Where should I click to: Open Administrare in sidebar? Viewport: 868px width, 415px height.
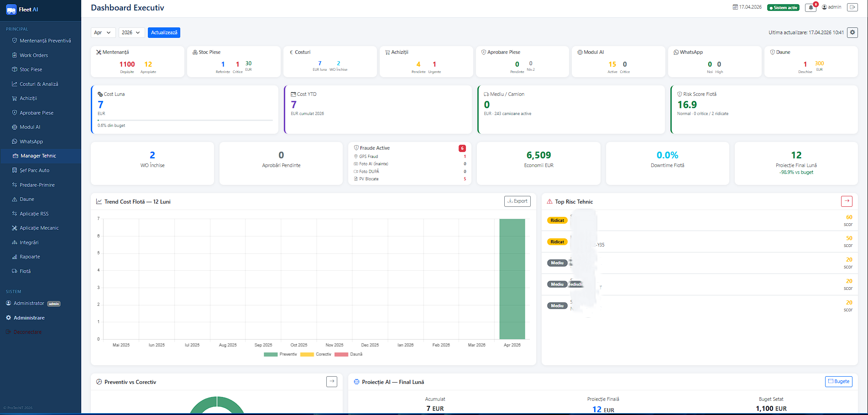[x=41, y=318]
